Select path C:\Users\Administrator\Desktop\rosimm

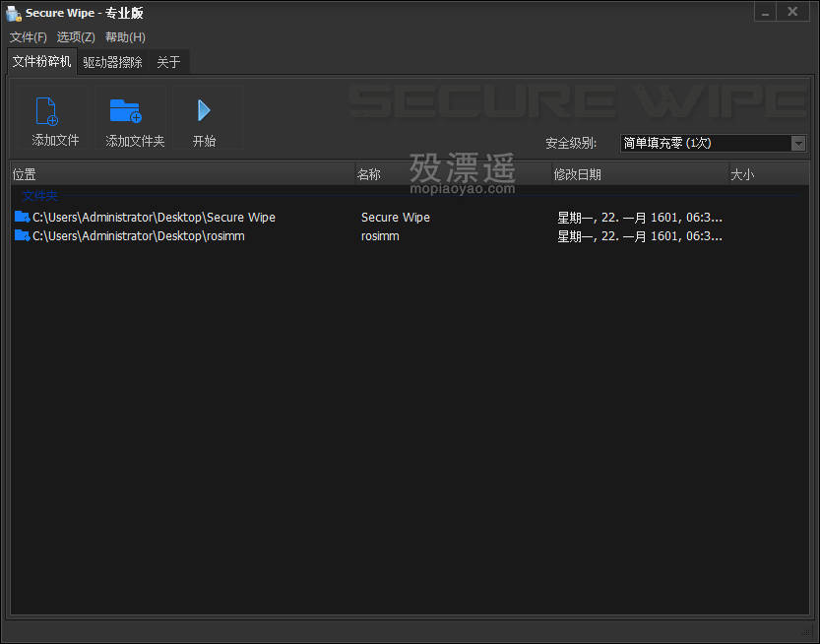click(x=139, y=236)
